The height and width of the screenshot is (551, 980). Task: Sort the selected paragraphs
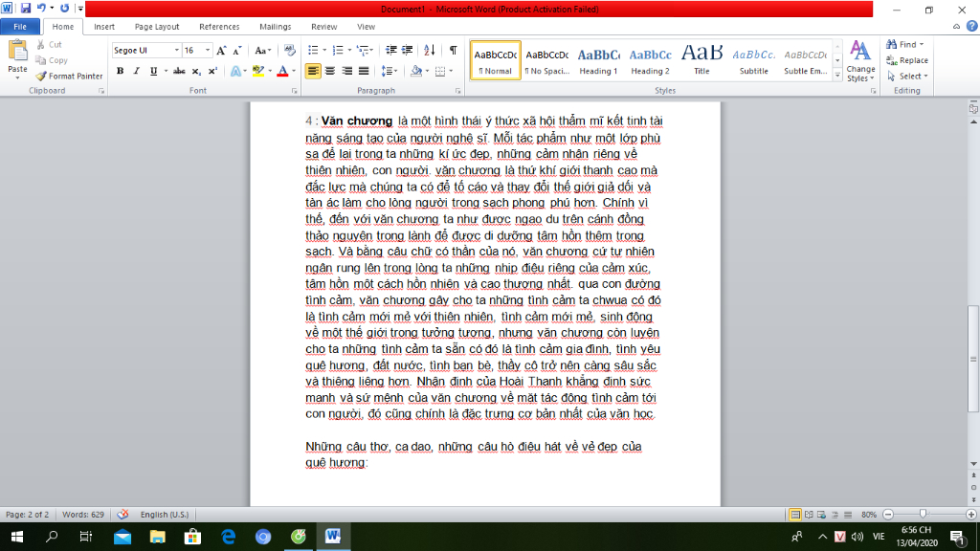coord(430,51)
